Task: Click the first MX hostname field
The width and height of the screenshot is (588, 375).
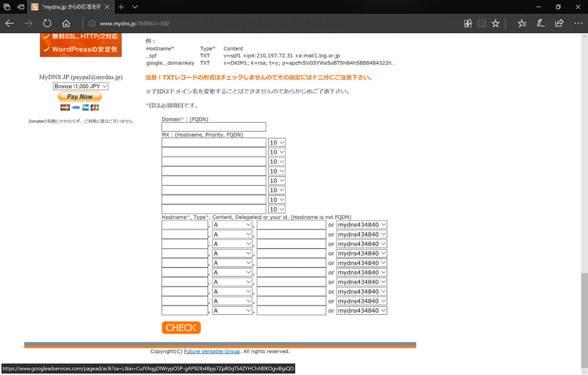Action: [214, 143]
